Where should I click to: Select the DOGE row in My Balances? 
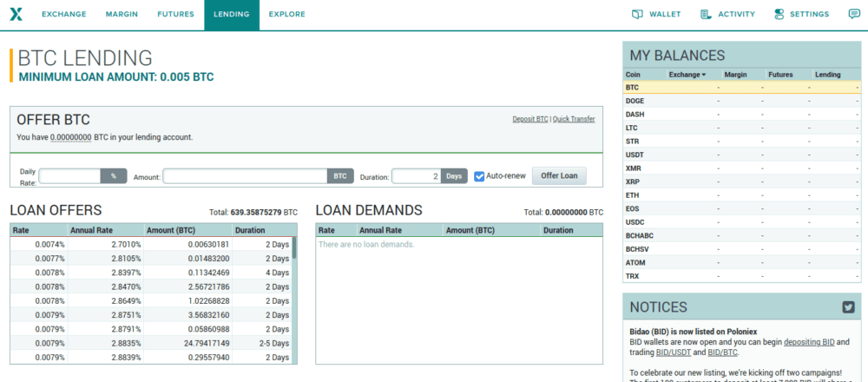coord(635,101)
